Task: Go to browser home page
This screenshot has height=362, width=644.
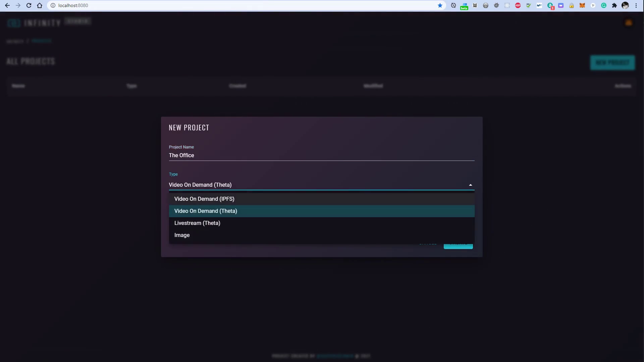Action: (x=40, y=5)
